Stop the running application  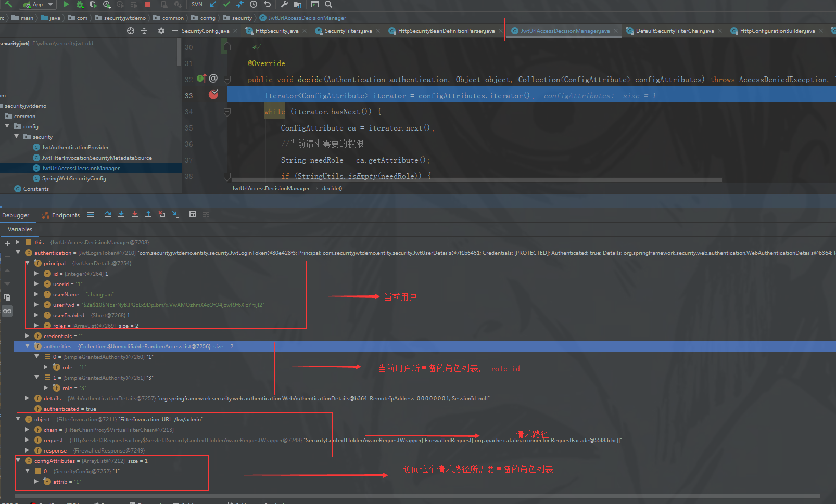click(x=147, y=5)
